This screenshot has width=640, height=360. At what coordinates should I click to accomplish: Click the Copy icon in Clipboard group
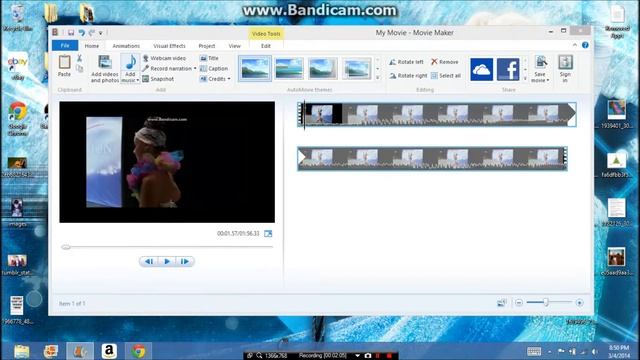(80, 69)
